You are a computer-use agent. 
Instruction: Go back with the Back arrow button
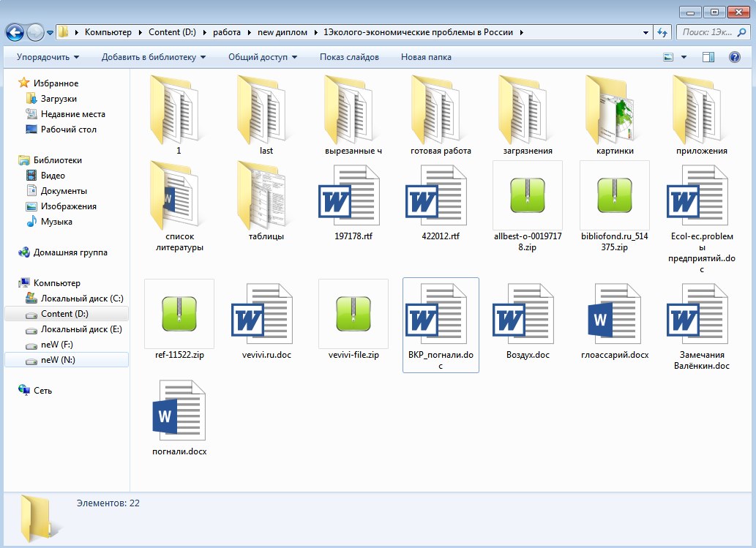pyautogui.click(x=15, y=32)
